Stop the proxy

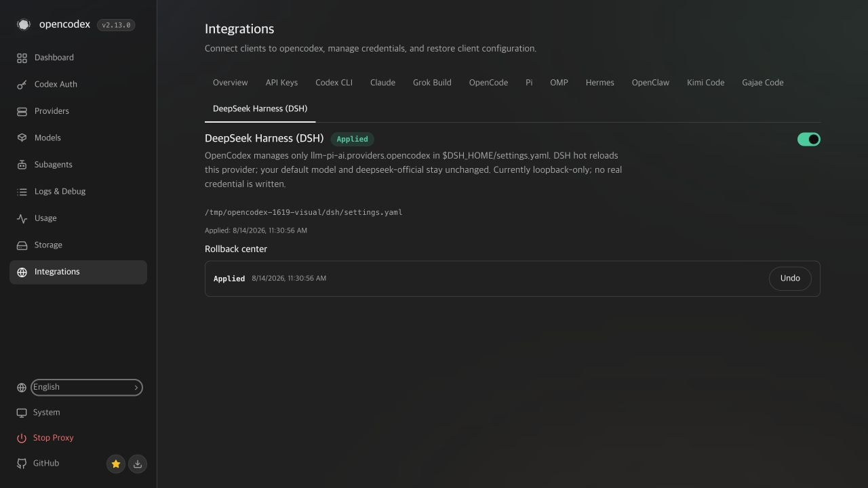pyautogui.click(x=53, y=439)
